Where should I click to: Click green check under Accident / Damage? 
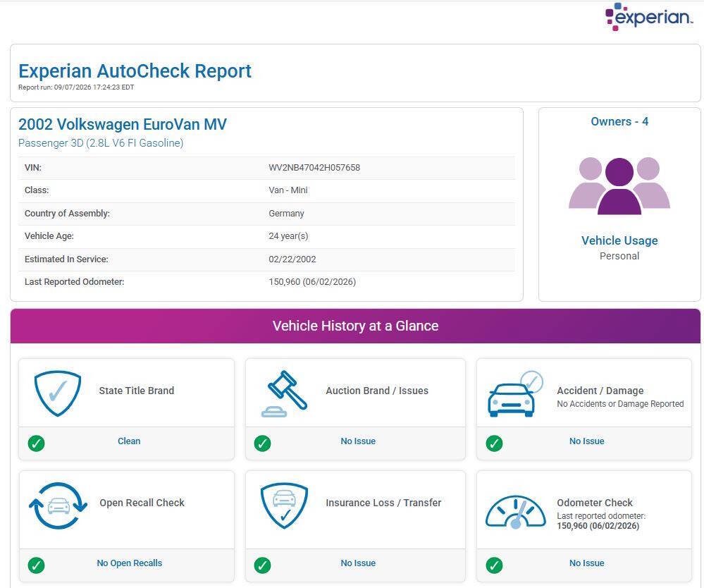[x=494, y=443]
